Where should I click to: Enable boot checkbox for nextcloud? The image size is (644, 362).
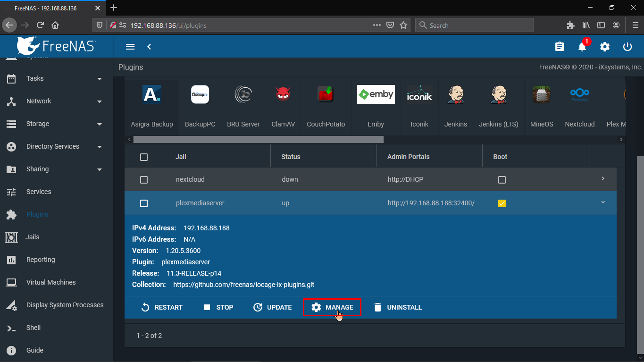pos(502,180)
